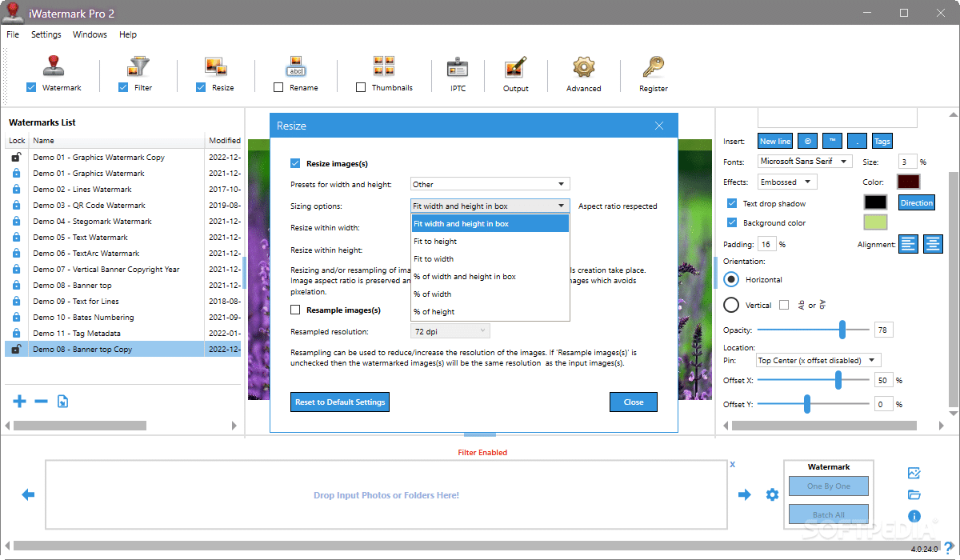Click the New line insert button
Viewport: 960px width, 560px height.
click(775, 141)
